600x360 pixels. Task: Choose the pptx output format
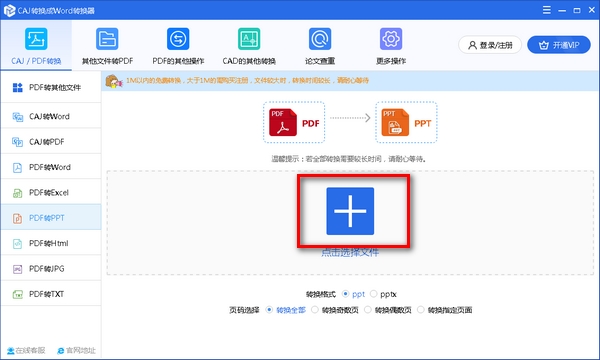click(383, 294)
